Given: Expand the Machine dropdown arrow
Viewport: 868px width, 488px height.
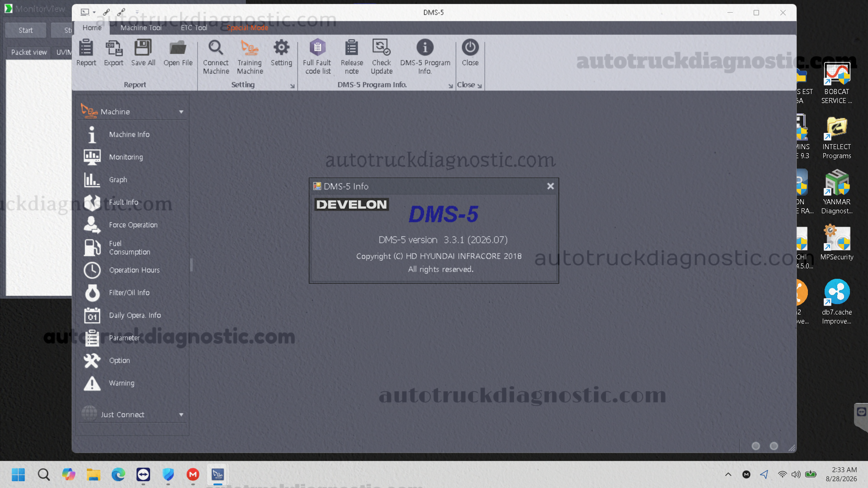Looking at the screenshot, I should coord(181,112).
